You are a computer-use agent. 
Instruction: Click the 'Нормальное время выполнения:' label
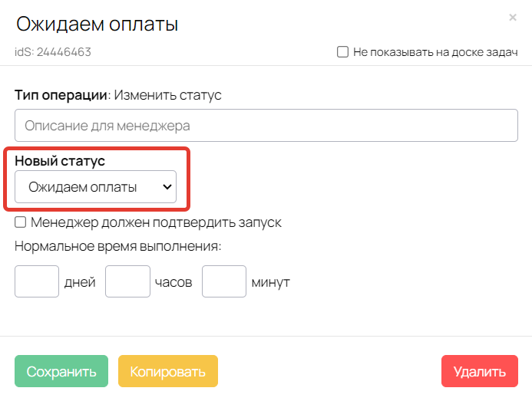tap(117, 246)
